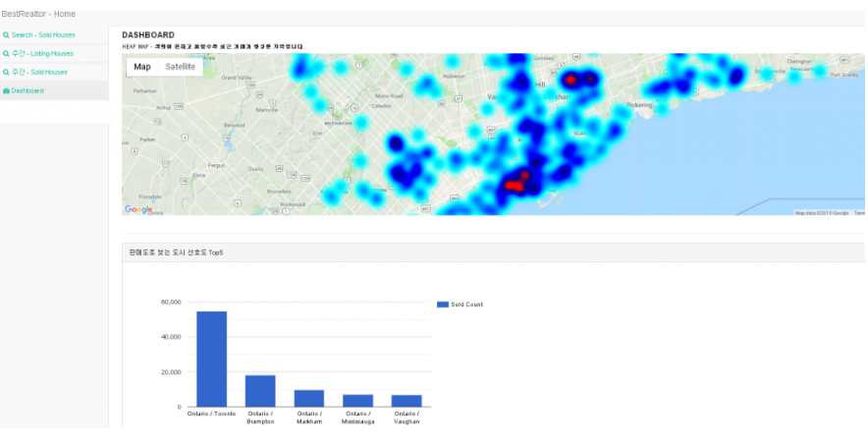Go to 주간 - Sold Houses page
The image size is (868, 444).
tap(39, 73)
